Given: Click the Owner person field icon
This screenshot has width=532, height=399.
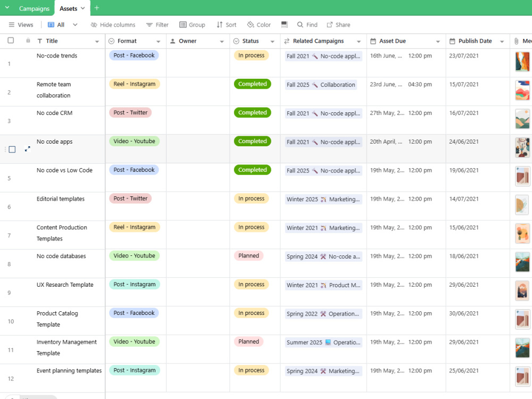Looking at the screenshot, I should coord(172,41).
